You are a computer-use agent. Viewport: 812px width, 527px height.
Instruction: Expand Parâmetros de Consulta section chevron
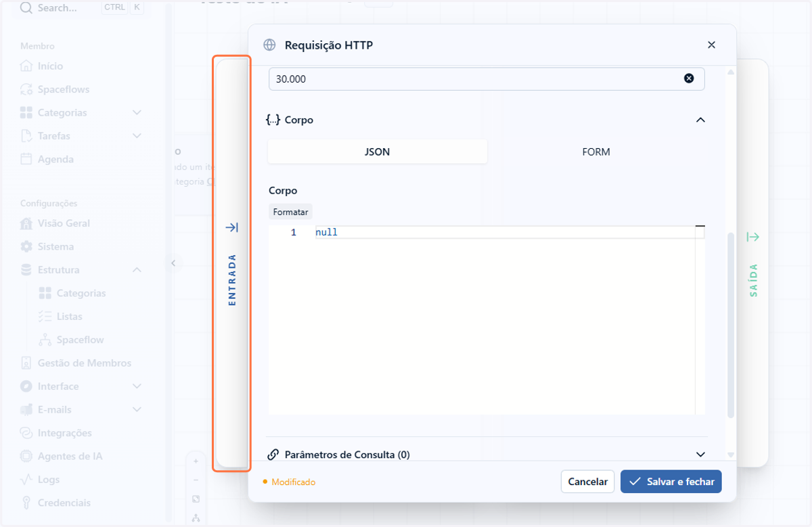(700, 455)
